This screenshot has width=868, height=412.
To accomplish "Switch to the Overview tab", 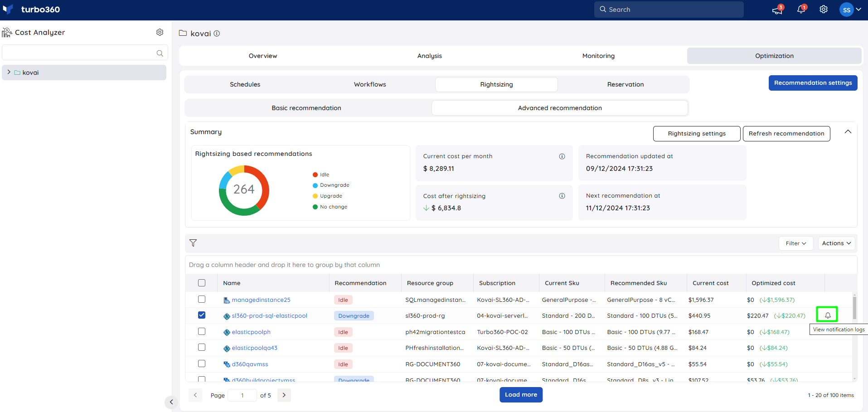I will click(x=263, y=56).
